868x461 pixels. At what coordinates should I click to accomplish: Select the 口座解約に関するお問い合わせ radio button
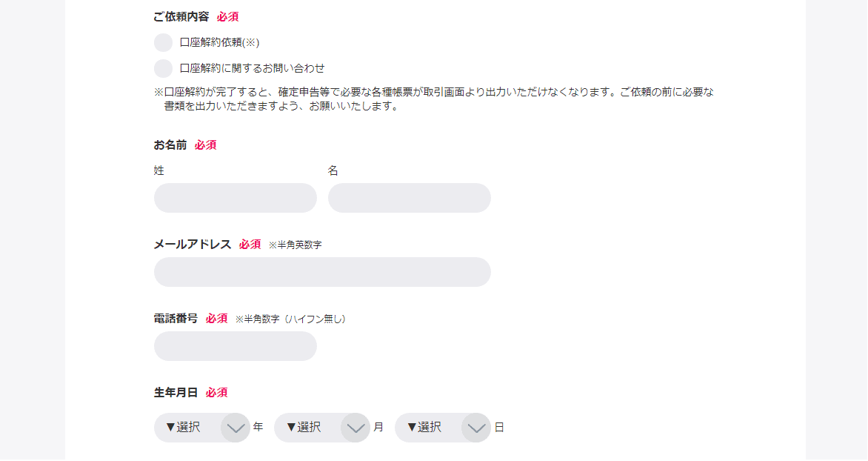163,68
